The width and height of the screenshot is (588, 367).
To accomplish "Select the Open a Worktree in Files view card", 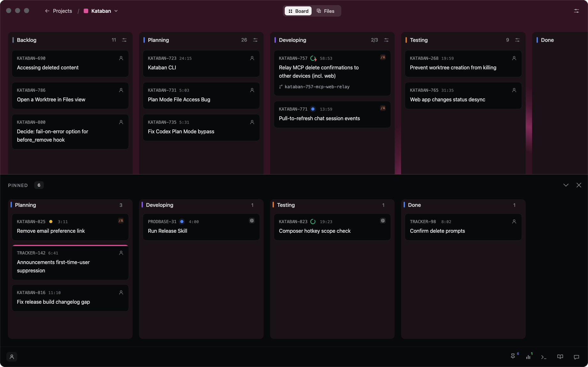I will click(70, 95).
